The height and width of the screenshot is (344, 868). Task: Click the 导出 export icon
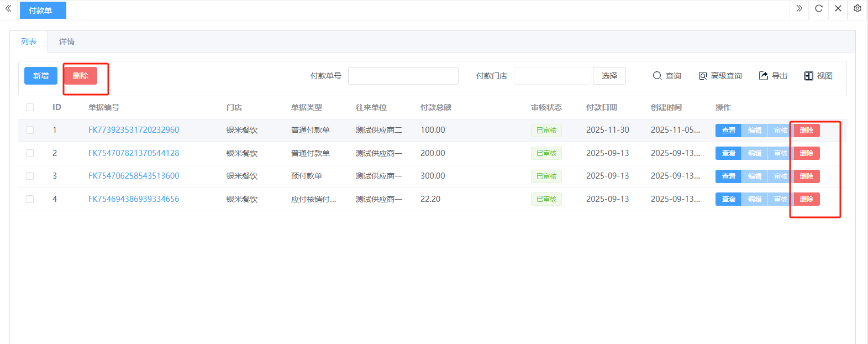click(x=764, y=76)
